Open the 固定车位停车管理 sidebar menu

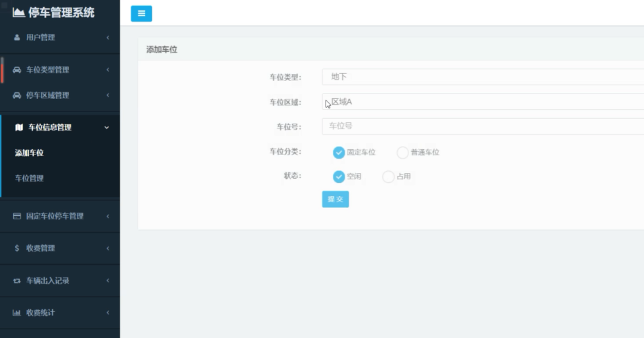click(x=60, y=216)
